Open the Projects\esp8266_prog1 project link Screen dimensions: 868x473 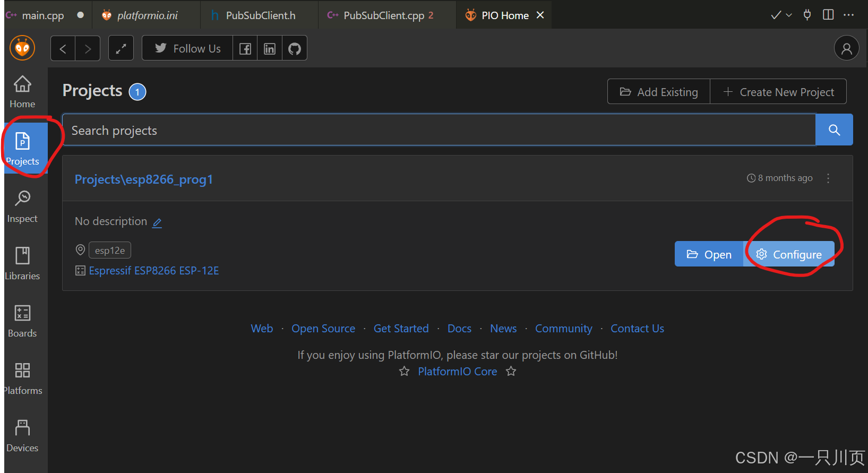pos(143,179)
